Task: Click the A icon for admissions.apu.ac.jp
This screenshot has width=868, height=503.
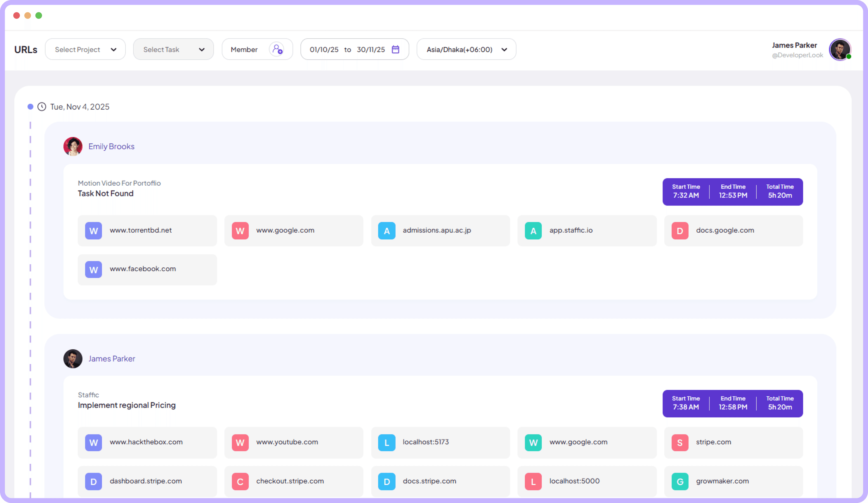Action: (x=387, y=231)
